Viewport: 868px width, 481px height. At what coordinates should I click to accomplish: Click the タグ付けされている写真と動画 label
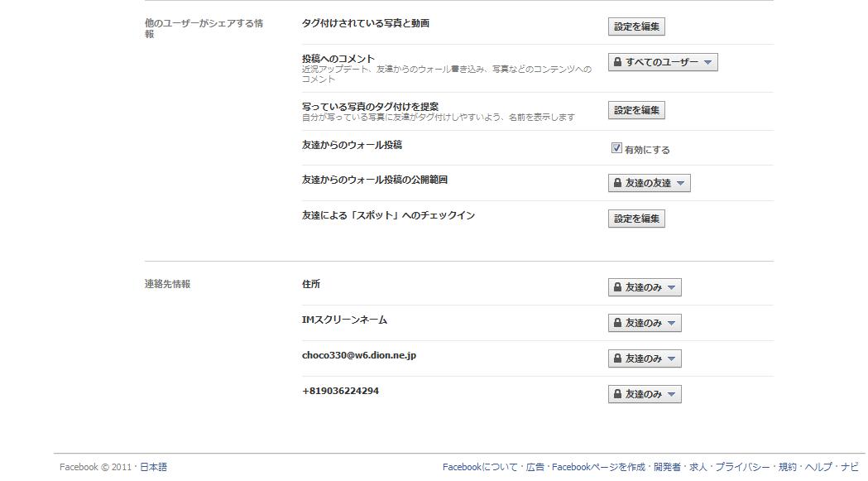point(366,23)
